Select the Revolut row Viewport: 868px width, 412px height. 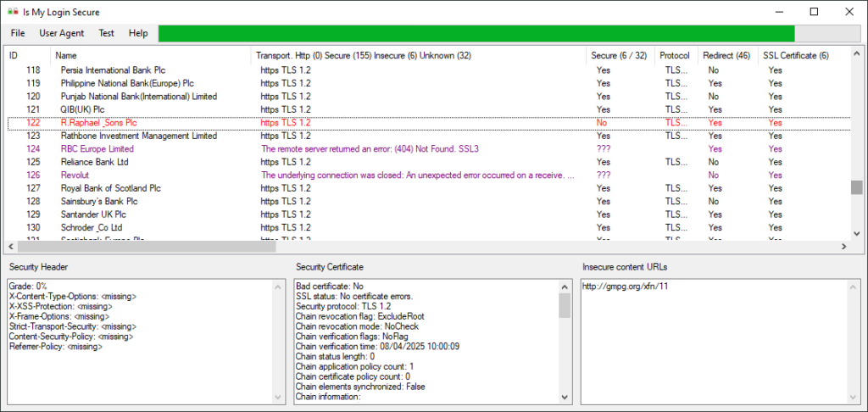(x=429, y=175)
